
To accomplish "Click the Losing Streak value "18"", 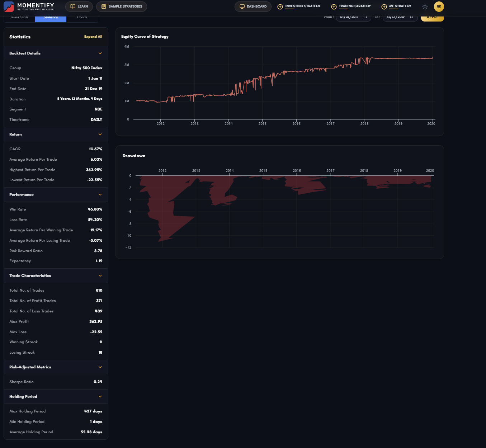I will (x=100, y=352).
